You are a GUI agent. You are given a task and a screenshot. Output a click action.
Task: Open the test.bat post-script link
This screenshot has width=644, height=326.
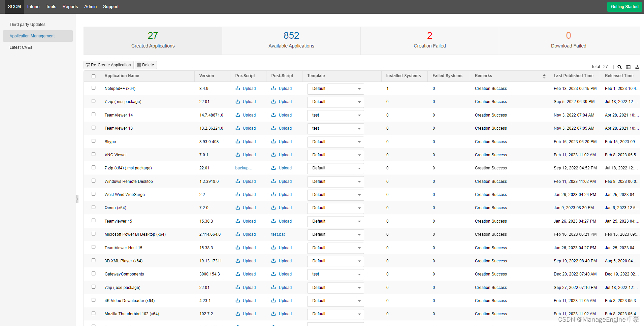[x=278, y=234]
